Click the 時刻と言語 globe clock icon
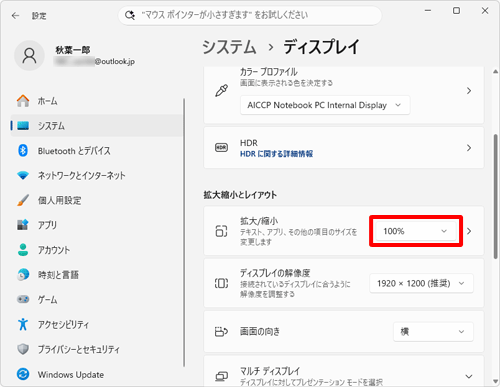The height and width of the screenshot is (387, 500). point(23,274)
